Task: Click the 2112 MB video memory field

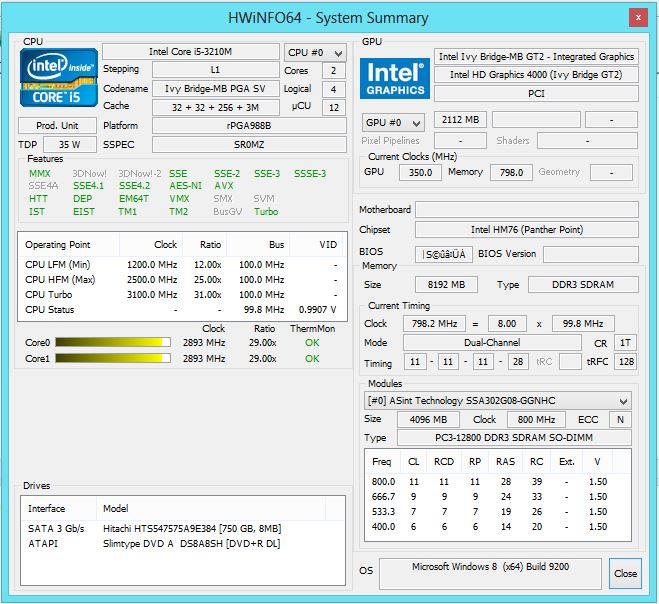Action: coord(460,120)
